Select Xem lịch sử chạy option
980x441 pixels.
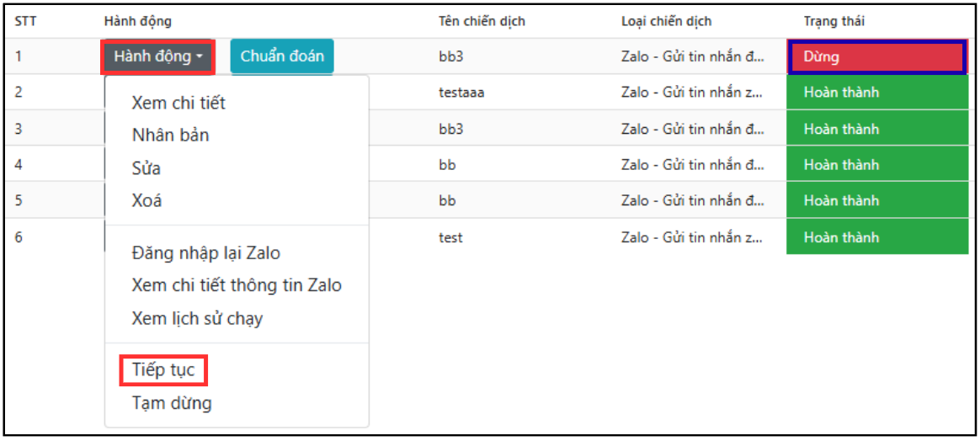coord(197,318)
